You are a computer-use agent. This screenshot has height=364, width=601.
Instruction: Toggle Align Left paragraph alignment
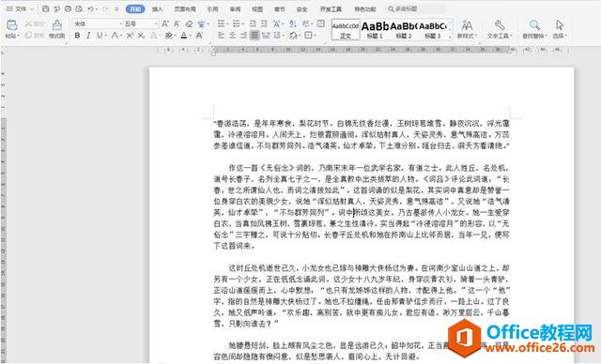click(221, 36)
